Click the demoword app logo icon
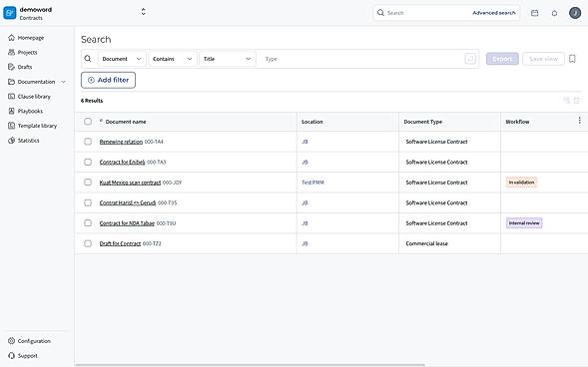 [x=10, y=13]
